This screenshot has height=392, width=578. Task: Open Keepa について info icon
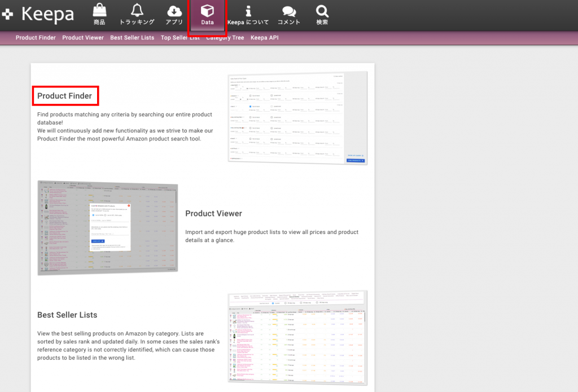[x=248, y=11]
